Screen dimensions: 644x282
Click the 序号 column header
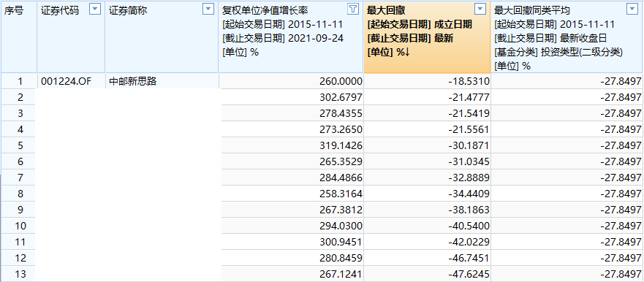coord(14,11)
